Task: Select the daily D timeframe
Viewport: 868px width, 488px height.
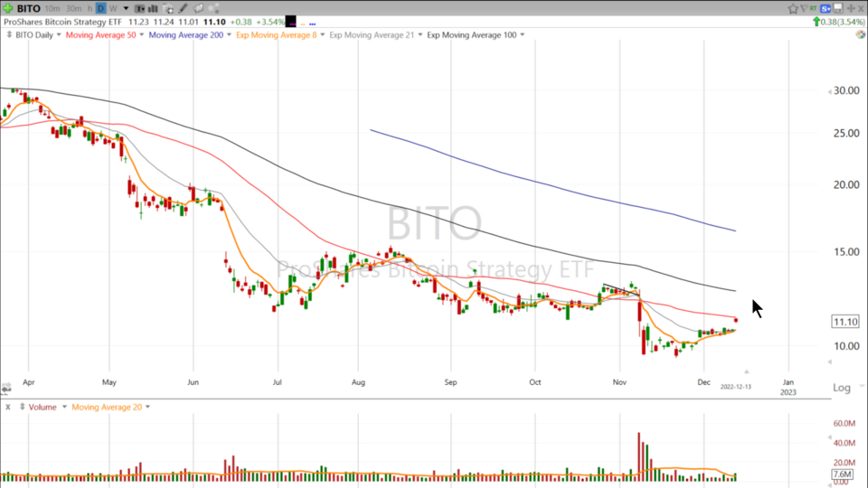Action: pyautogui.click(x=100, y=8)
